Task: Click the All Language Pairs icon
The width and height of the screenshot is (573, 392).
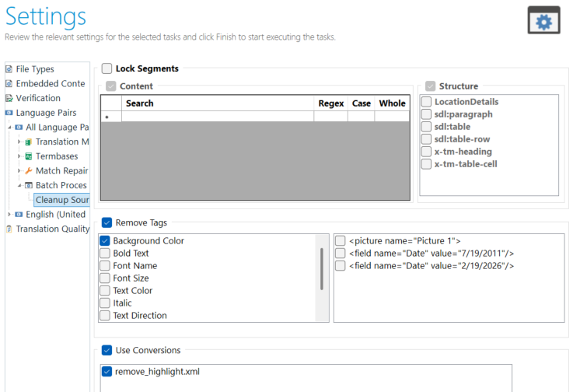Action: click(x=19, y=128)
